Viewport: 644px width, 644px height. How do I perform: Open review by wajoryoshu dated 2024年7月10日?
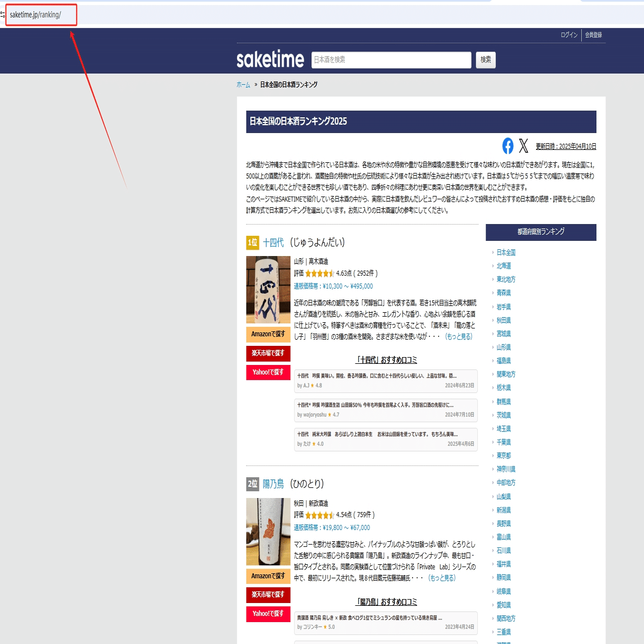[x=386, y=410]
